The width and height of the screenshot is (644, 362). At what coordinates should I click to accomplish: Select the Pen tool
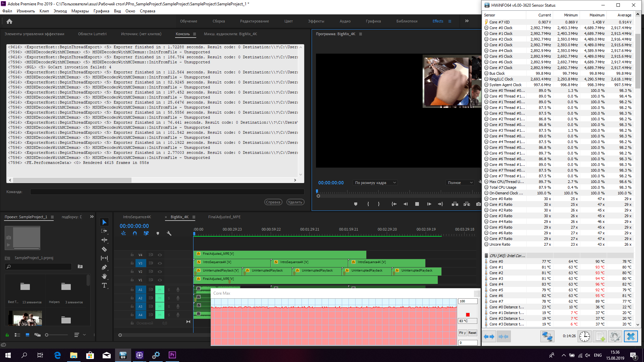click(x=104, y=267)
